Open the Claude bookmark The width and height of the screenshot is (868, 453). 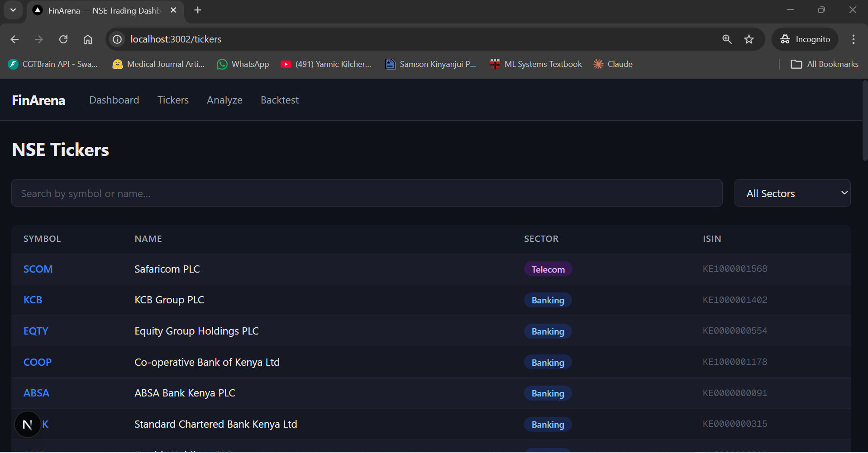[612, 64]
